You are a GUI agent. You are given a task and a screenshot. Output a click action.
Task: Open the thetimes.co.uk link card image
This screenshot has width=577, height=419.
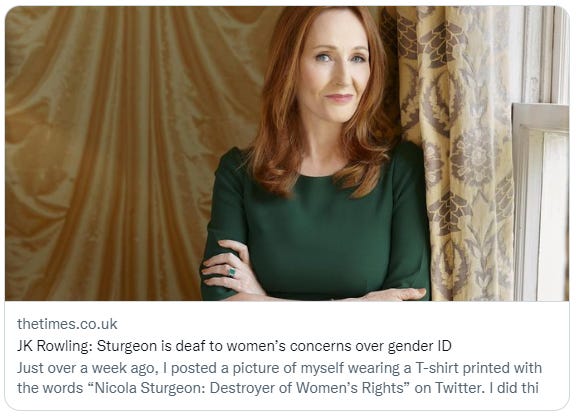coord(287,153)
